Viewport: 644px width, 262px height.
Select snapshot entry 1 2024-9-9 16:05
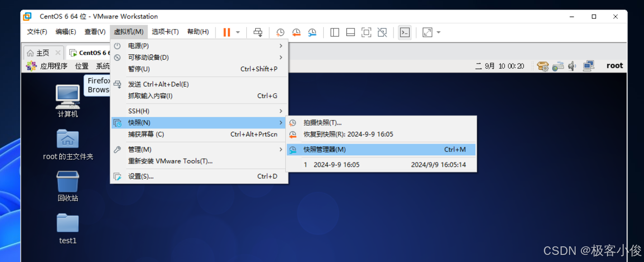381,165
